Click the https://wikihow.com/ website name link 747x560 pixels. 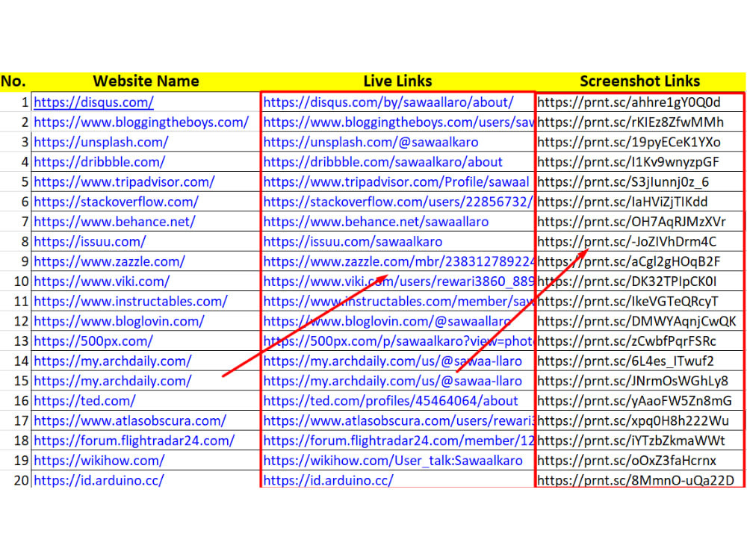pos(99,461)
